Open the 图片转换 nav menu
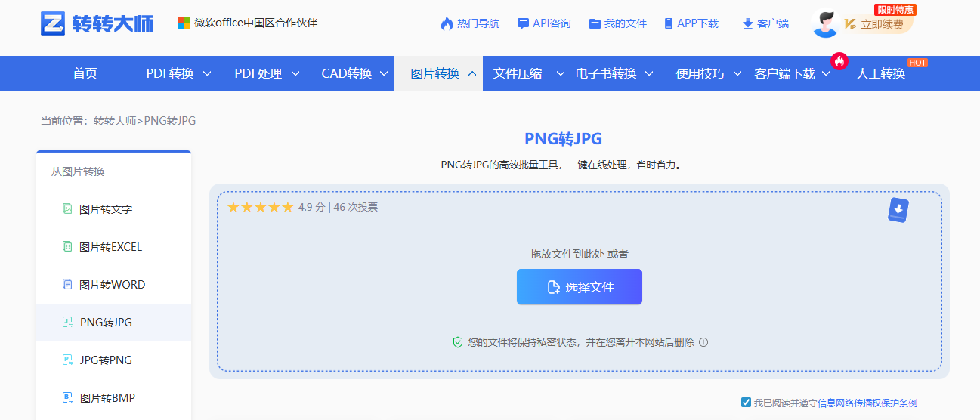This screenshot has width=980, height=420. tap(435, 73)
